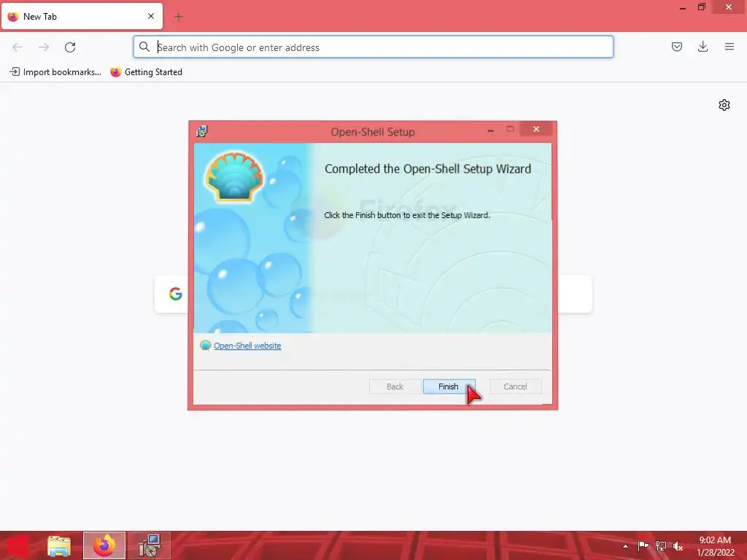Open a new Firefox tab with the plus button
This screenshot has height=560, width=747.
(x=179, y=17)
